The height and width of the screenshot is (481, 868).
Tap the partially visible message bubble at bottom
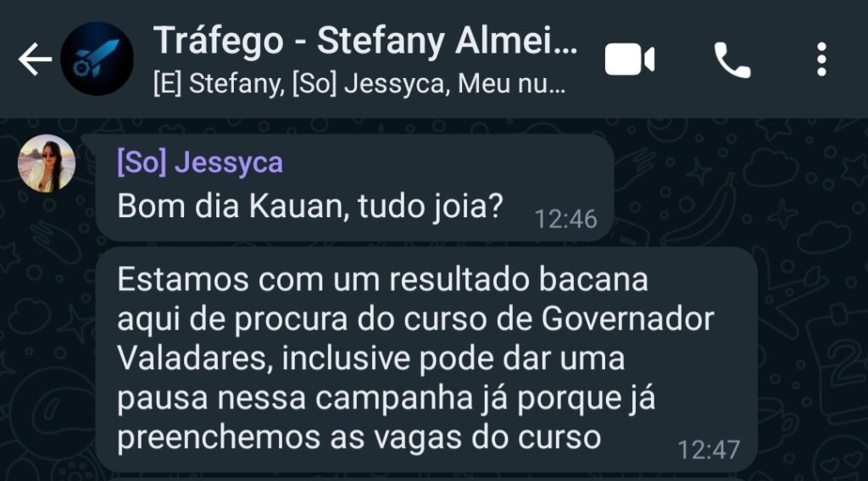click(426, 478)
